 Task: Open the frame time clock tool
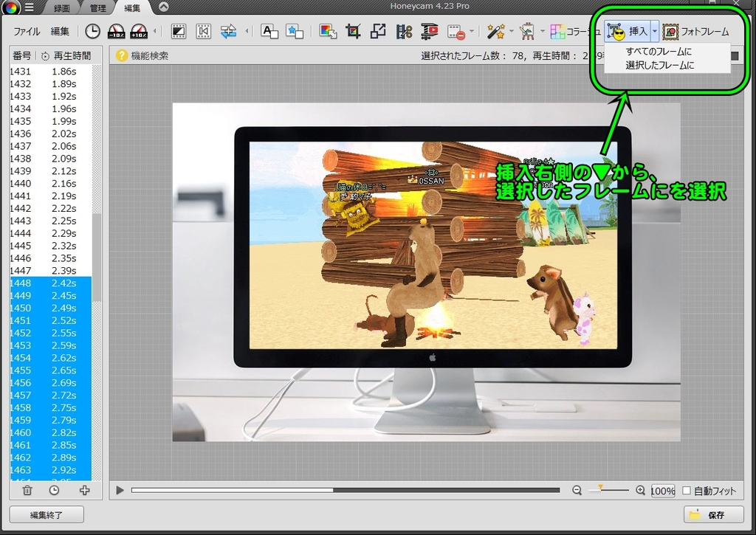point(92,32)
